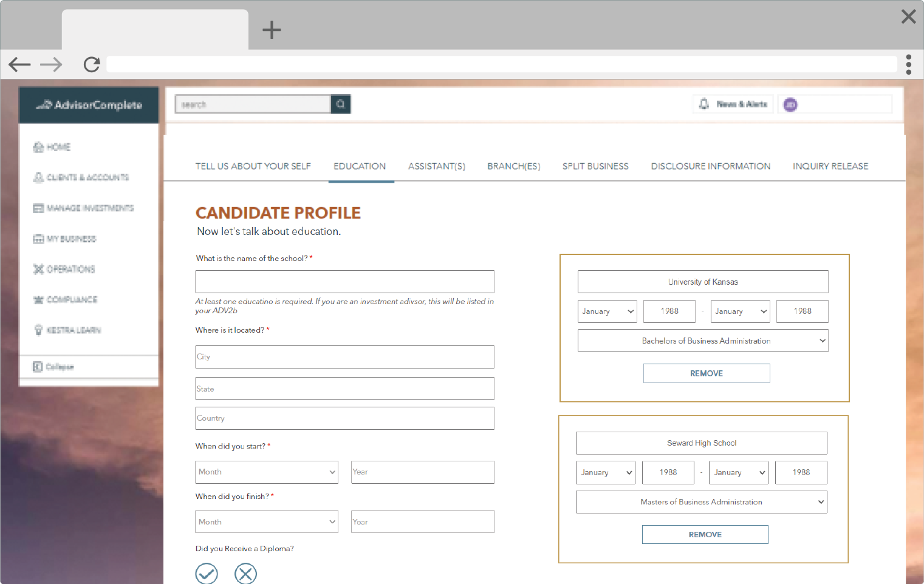Click the City input field

coord(344,357)
